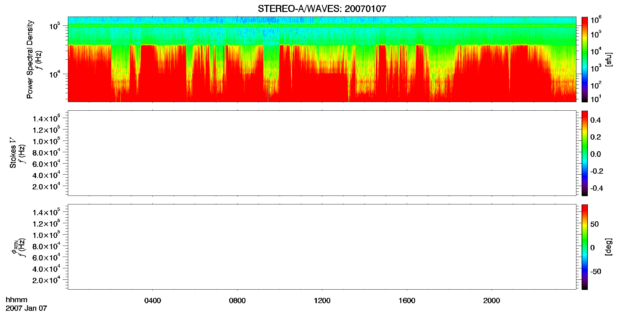Click the 0400 time axis label
This screenshot has width=644, height=332.
(153, 301)
